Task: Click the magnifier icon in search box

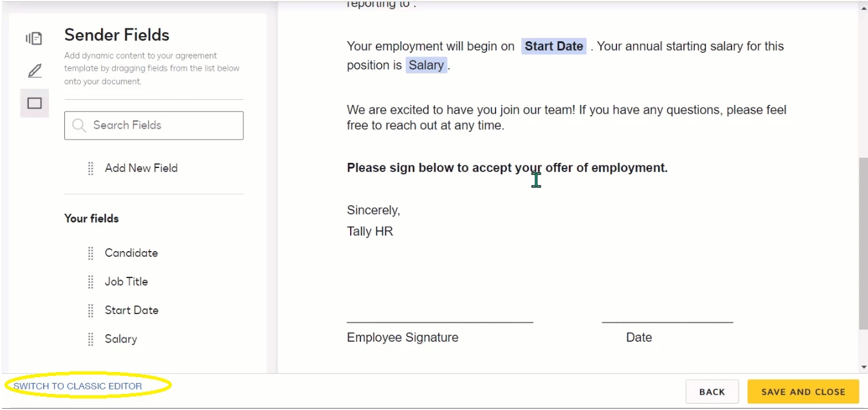Action: pos(79,126)
